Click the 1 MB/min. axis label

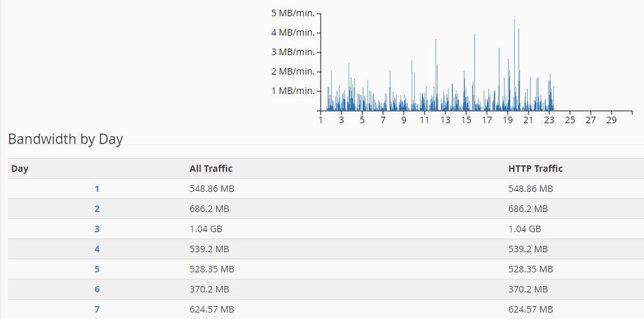293,91
